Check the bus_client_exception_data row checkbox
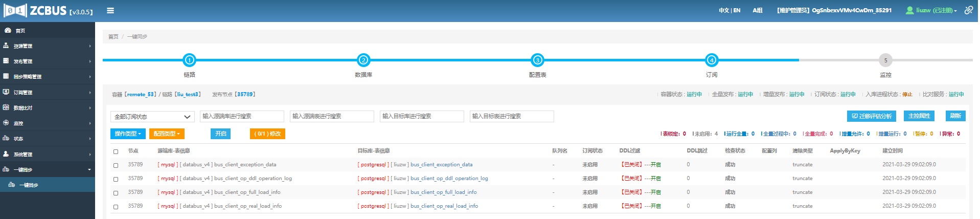The image size is (980, 219). [116, 165]
